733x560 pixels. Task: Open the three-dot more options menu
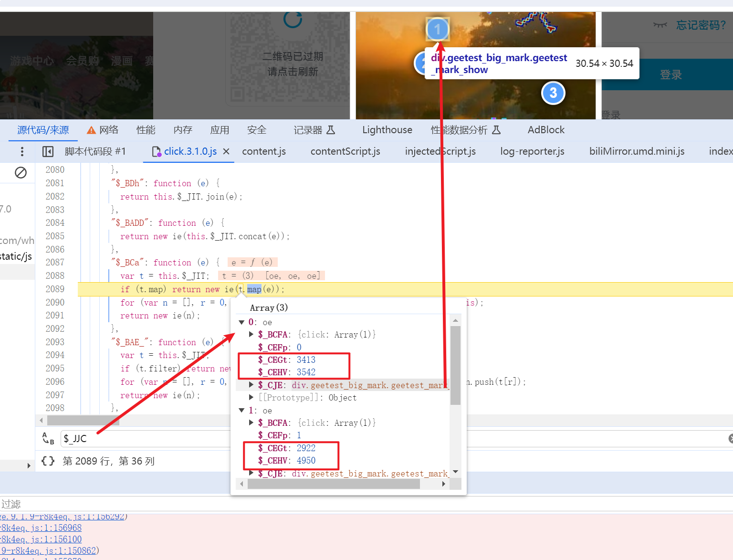pyautogui.click(x=22, y=152)
